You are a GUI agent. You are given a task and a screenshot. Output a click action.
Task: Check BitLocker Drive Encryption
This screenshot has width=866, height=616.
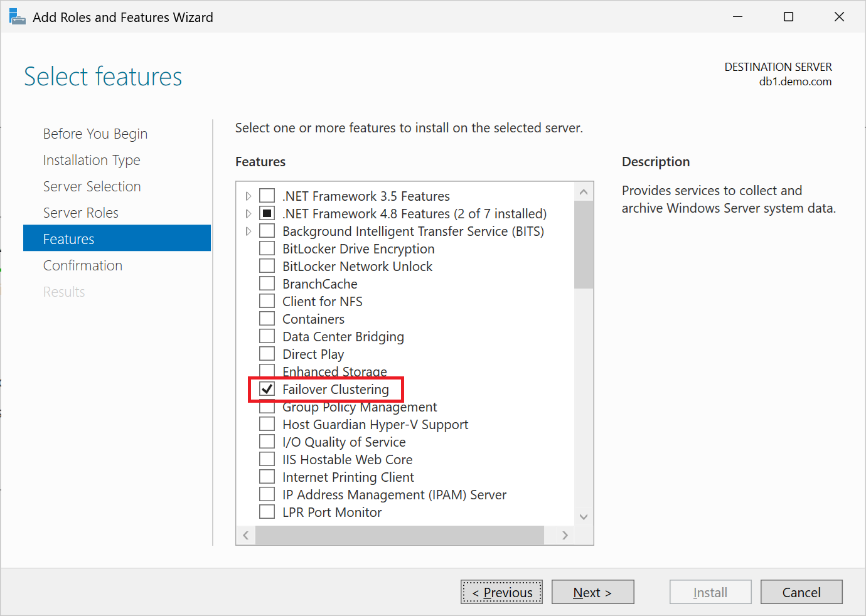tap(267, 248)
